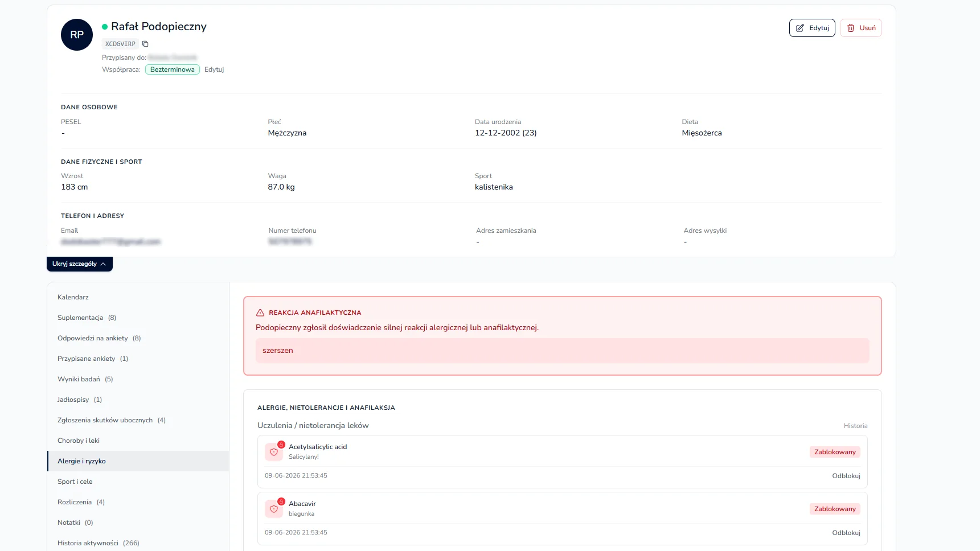Click the Mięsożerca diet value
The width and height of the screenshot is (980, 551).
pyautogui.click(x=702, y=133)
